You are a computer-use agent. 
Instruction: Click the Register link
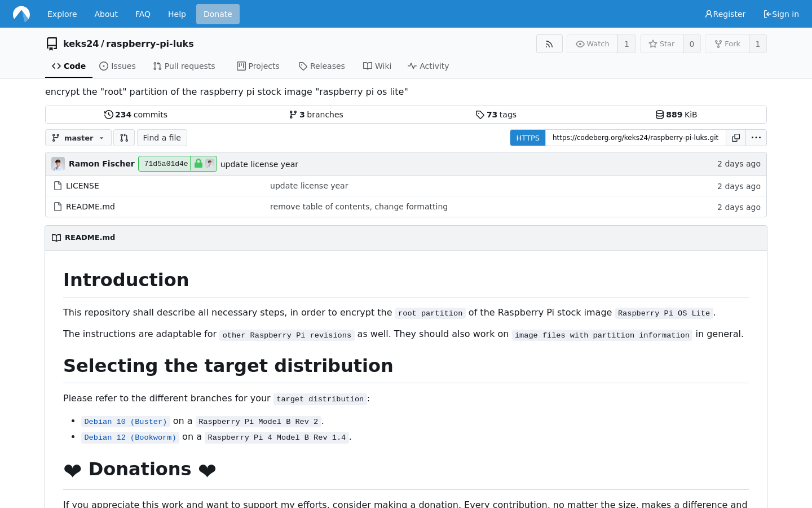[725, 14]
